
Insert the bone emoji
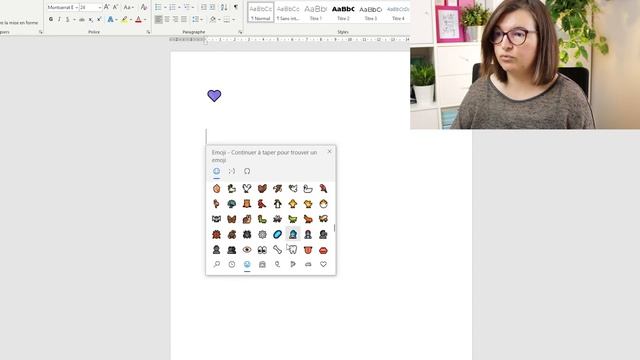(278, 249)
